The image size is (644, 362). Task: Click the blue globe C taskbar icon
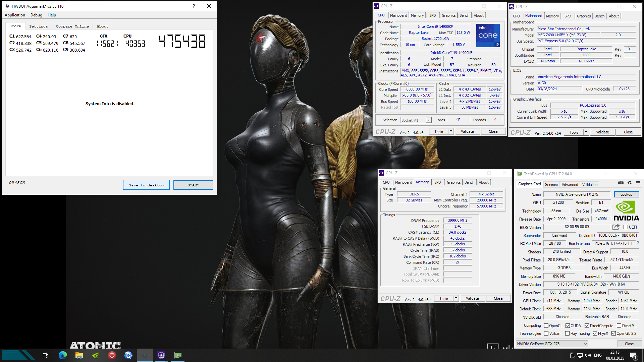[x=128, y=355]
